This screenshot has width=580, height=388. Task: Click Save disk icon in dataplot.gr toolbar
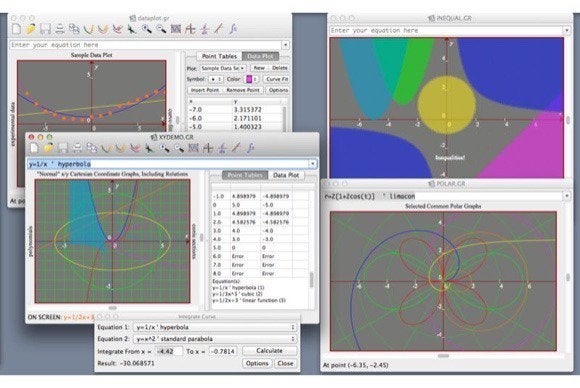tap(45, 29)
